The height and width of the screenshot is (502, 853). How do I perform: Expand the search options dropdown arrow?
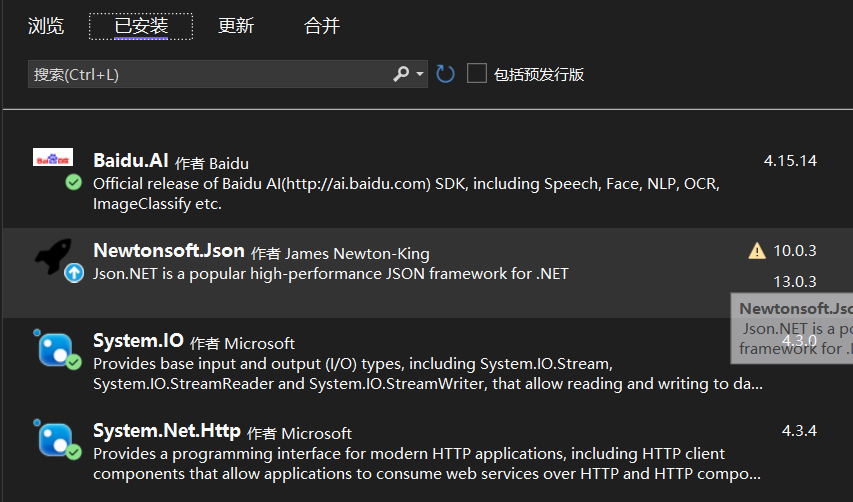click(x=420, y=73)
